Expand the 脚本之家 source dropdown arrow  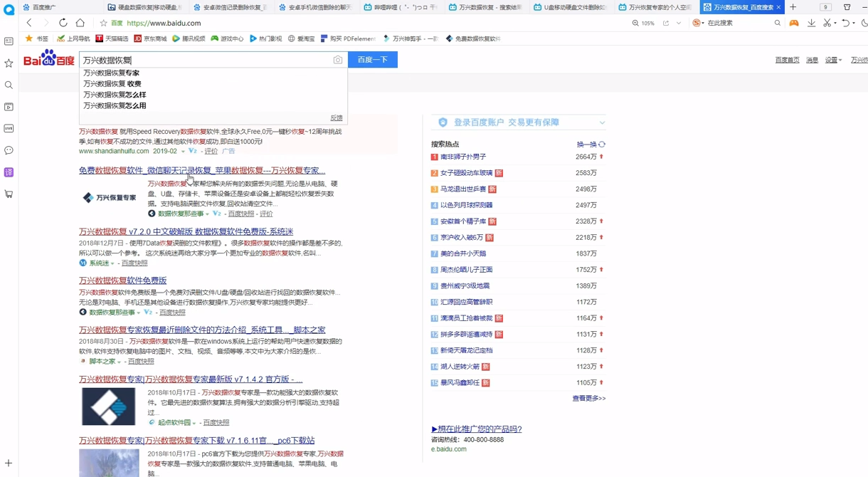(119, 362)
